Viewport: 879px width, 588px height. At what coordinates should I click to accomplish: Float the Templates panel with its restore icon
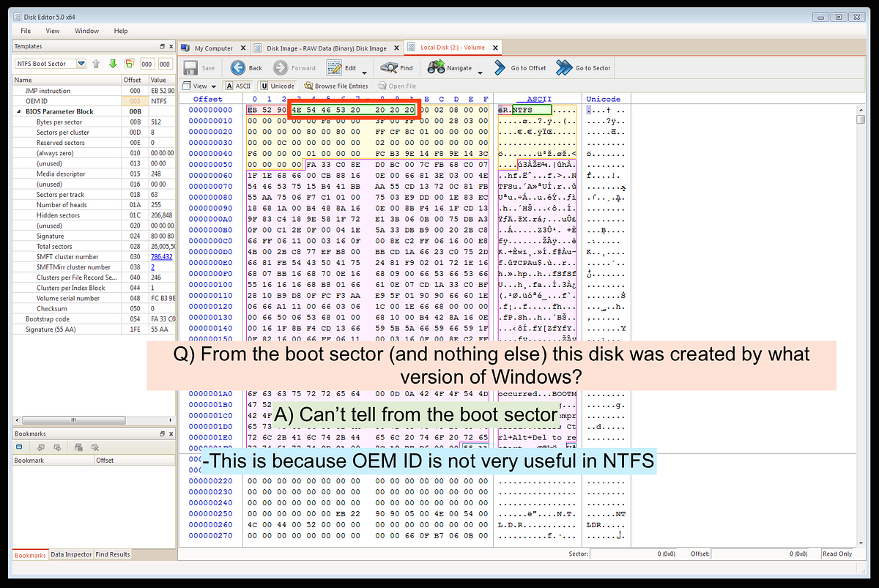coord(163,45)
